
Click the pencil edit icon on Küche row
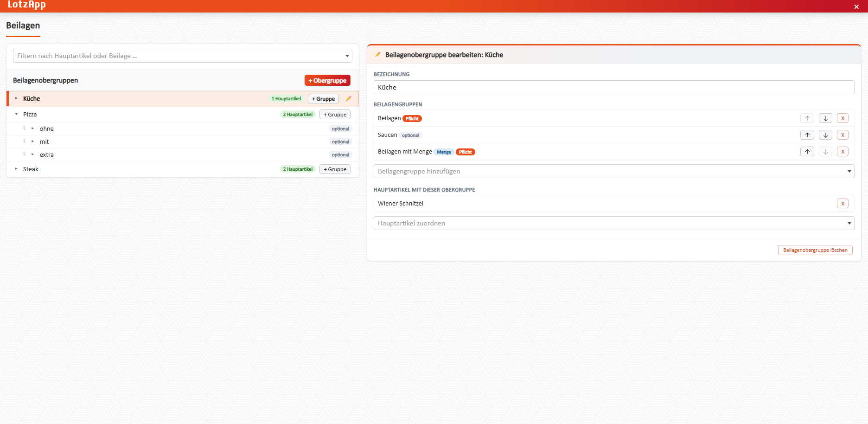pos(349,98)
